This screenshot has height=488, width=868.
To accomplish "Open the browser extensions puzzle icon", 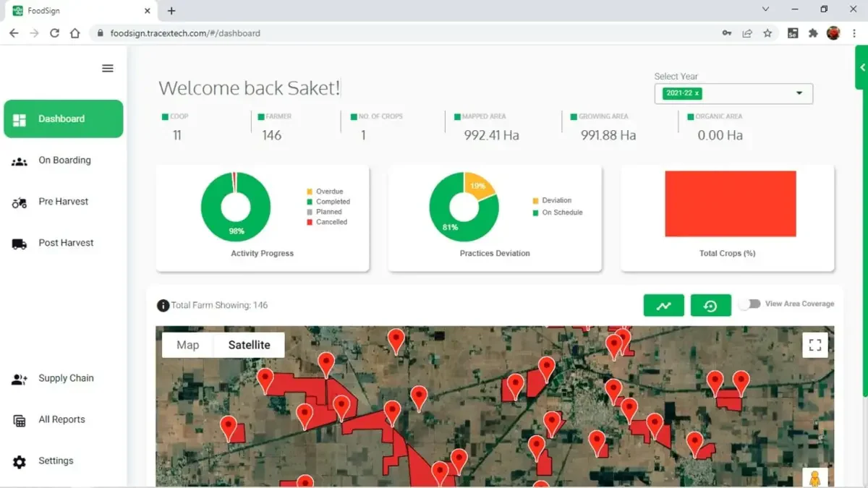I will point(813,33).
